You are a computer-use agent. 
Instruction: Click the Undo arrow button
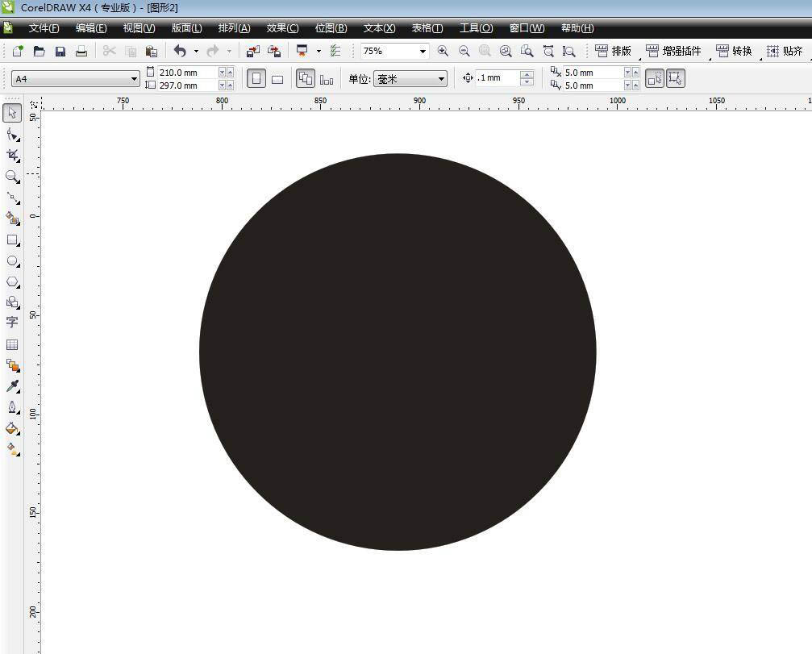(x=180, y=51)
